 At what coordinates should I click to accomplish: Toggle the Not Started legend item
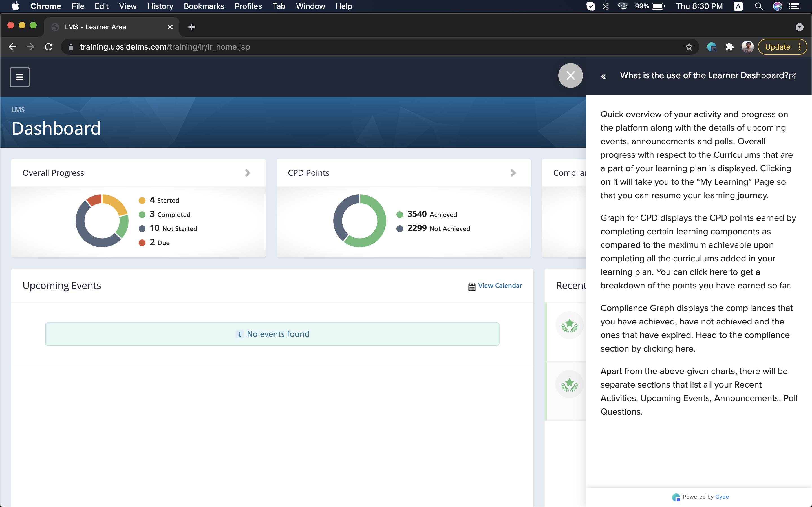pos(173,229)
